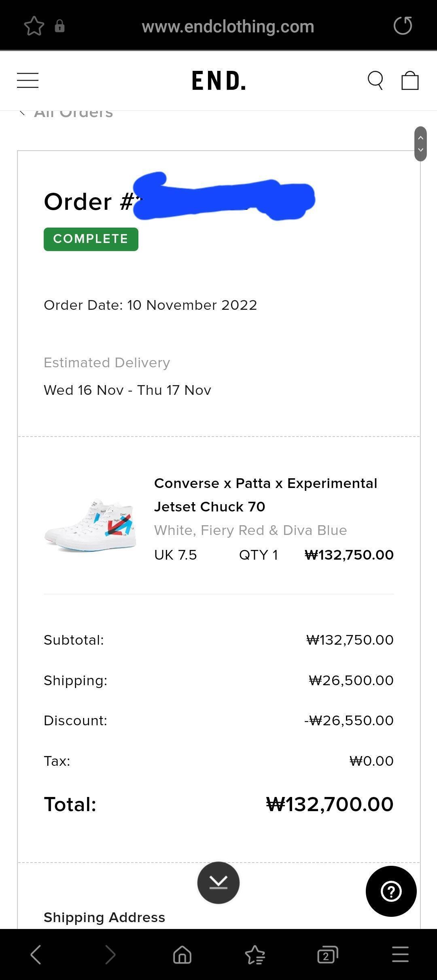
Task: Go to the browser home page
Action: 182,955
